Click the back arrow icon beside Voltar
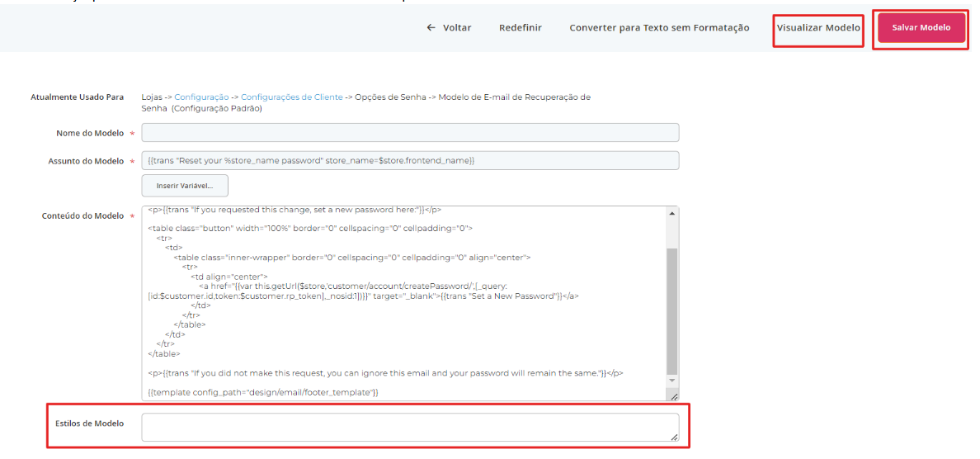 click(431, 28)
